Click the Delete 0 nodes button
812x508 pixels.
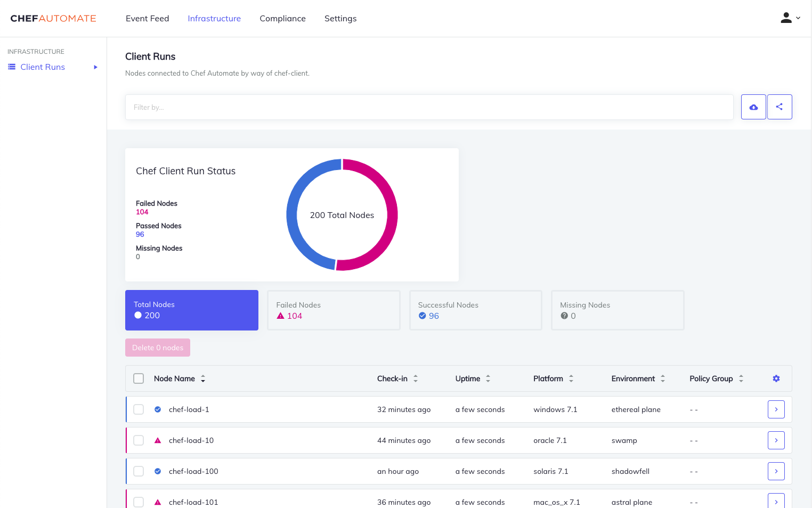coord(158,347)
